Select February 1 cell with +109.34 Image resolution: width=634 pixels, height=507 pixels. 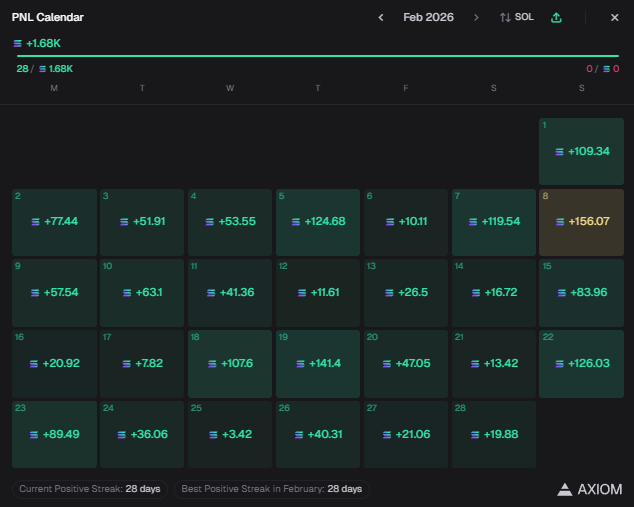coord(581,152)
